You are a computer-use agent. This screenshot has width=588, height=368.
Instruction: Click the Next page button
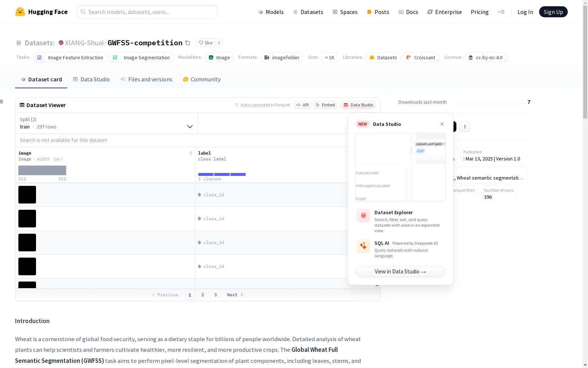click(235, 295)
